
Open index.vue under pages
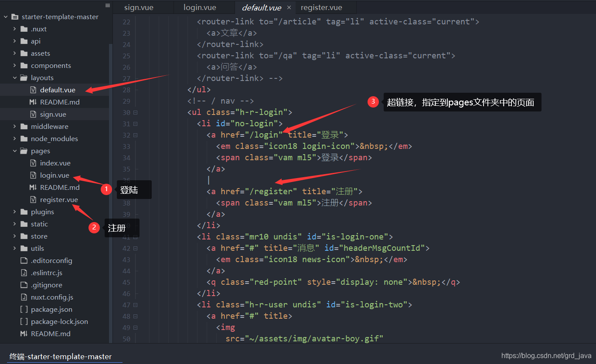coord(55,163)
